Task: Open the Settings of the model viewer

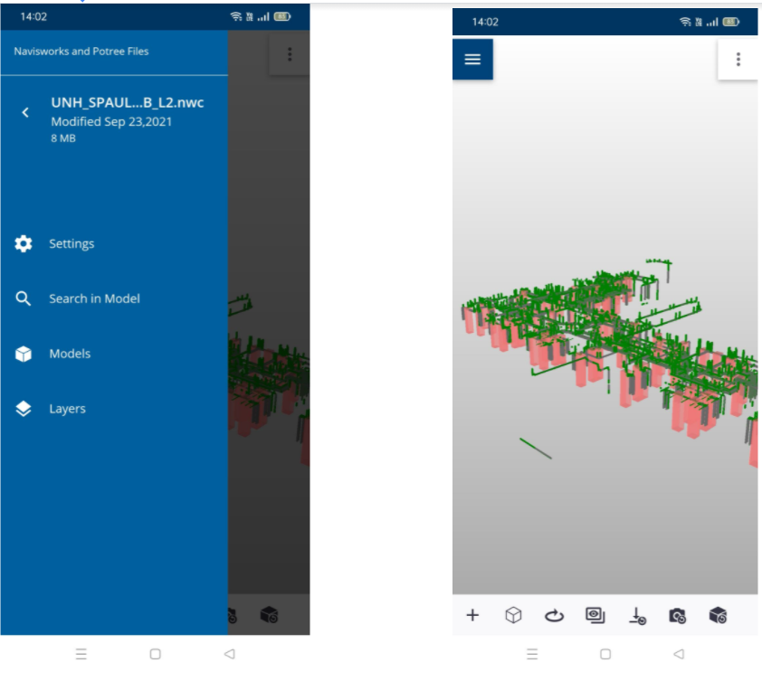Action: (x=71, y=243)
